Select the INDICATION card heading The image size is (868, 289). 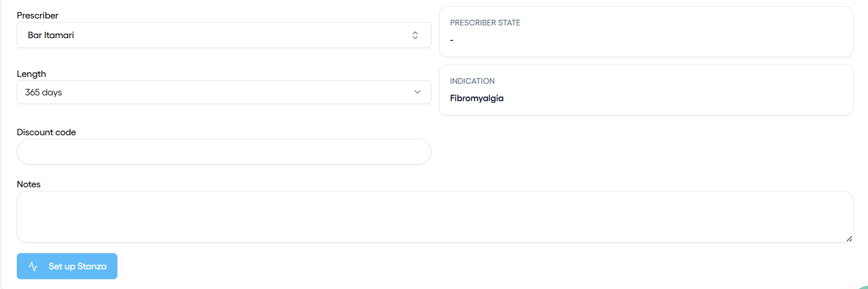click(472, 81)
